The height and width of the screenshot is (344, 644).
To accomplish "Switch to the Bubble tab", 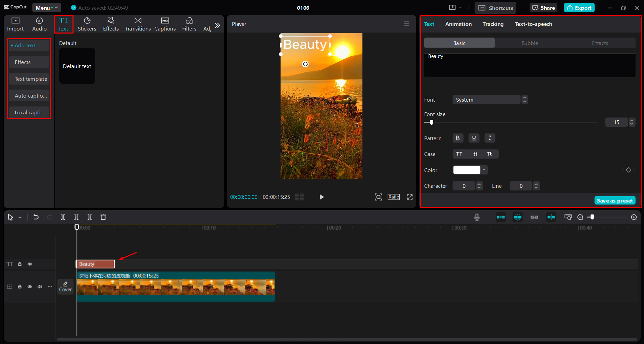I will pyautogui.click(x=529, y=43).
